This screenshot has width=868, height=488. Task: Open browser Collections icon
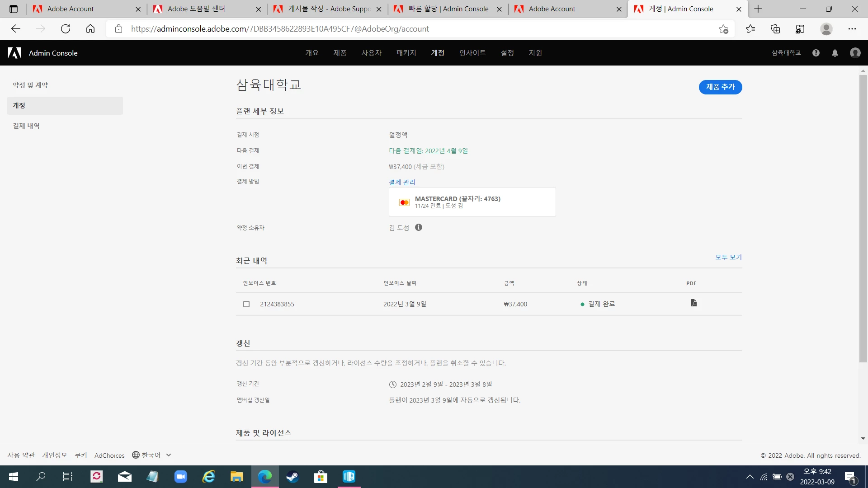pyautogui.click(x=775, y=29)
